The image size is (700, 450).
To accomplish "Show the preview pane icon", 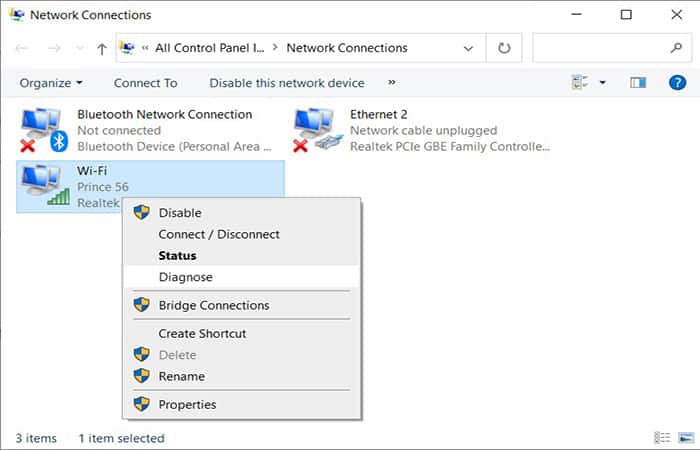I will click(638, 82).
